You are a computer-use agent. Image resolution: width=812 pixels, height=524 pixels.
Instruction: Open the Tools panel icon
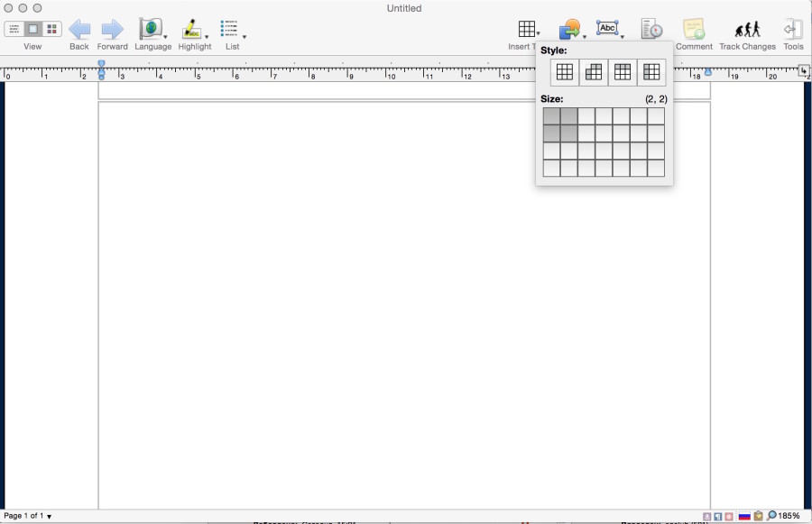tap(793, 30)
